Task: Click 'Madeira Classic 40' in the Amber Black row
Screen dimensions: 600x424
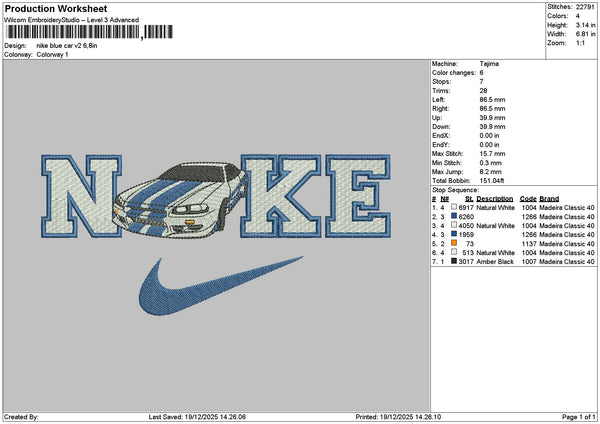Action: (x=567, y=262)
